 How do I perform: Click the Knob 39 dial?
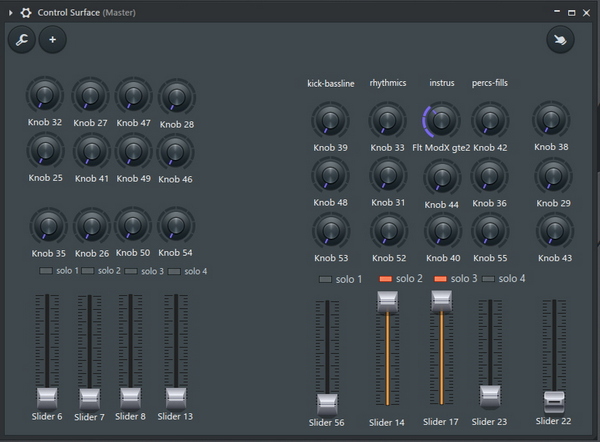[x=330, y=120]
